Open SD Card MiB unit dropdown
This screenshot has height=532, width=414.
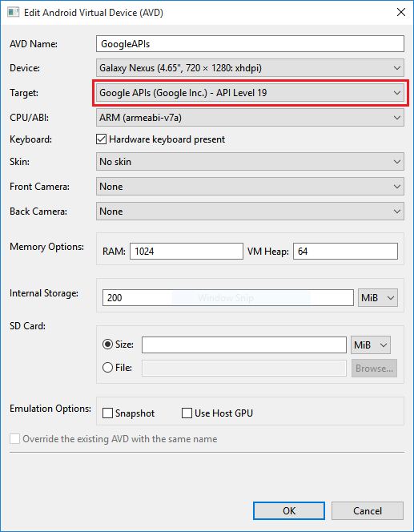[x=371, y=345]
